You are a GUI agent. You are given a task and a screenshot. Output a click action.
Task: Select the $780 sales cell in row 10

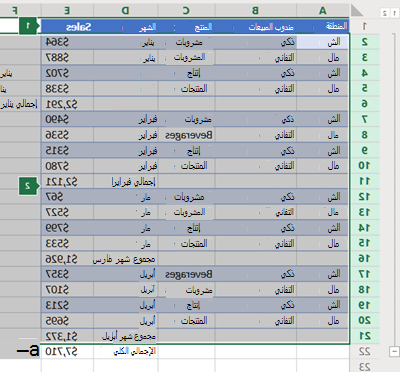[68, 166]
